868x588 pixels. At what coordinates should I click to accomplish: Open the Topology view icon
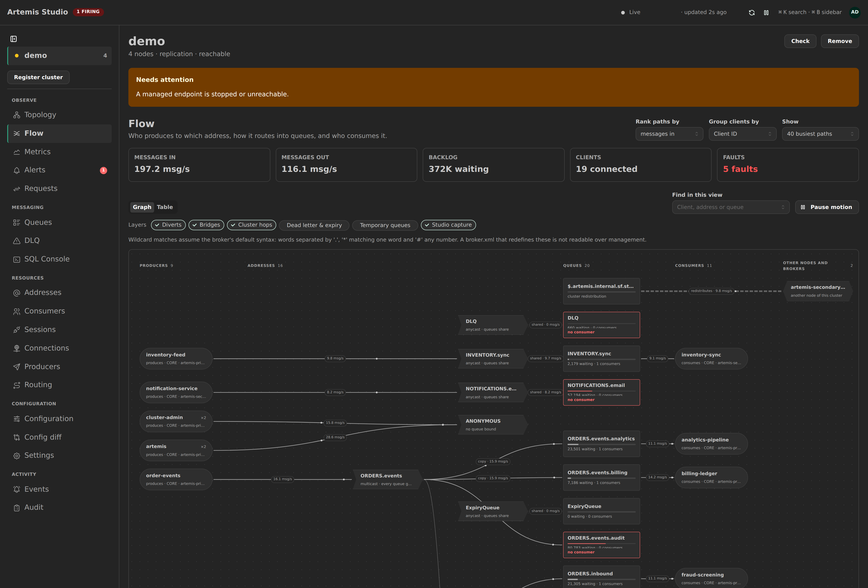pyautogui.click(x=17, y=115)
